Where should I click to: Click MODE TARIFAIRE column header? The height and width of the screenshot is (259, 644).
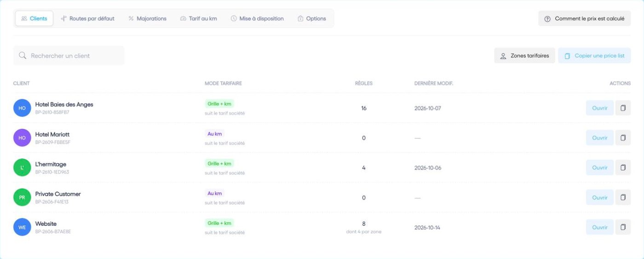point(223,83)
